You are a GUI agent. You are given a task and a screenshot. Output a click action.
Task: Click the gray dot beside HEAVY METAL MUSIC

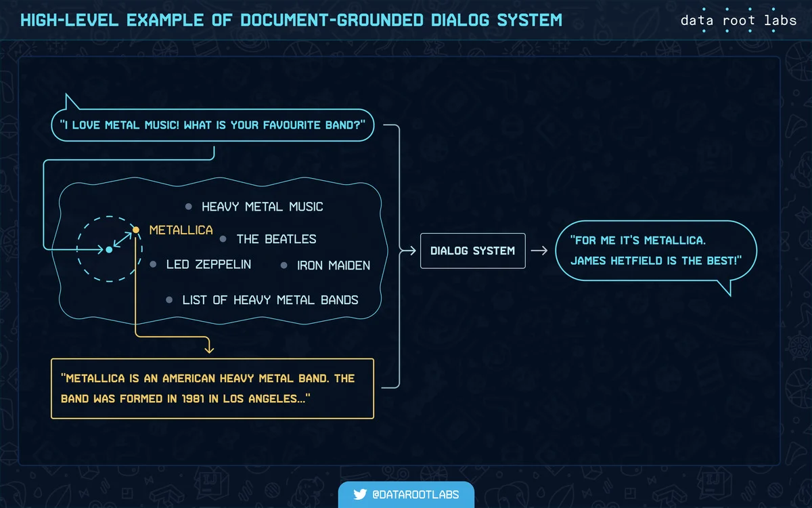coord(189,207)
